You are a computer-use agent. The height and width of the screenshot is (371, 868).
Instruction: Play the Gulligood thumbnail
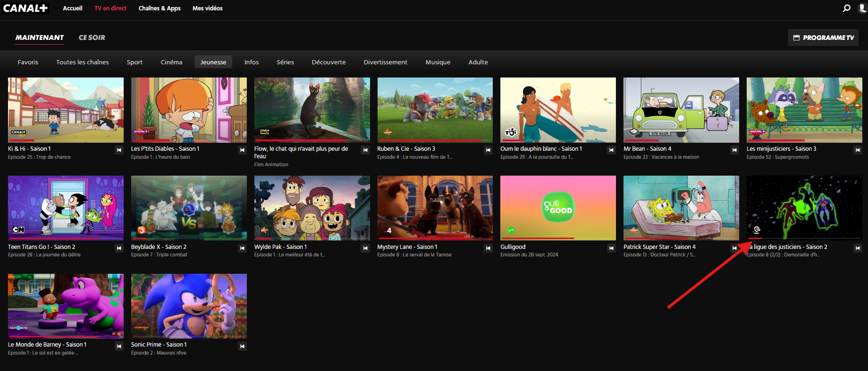pos(558,208)
